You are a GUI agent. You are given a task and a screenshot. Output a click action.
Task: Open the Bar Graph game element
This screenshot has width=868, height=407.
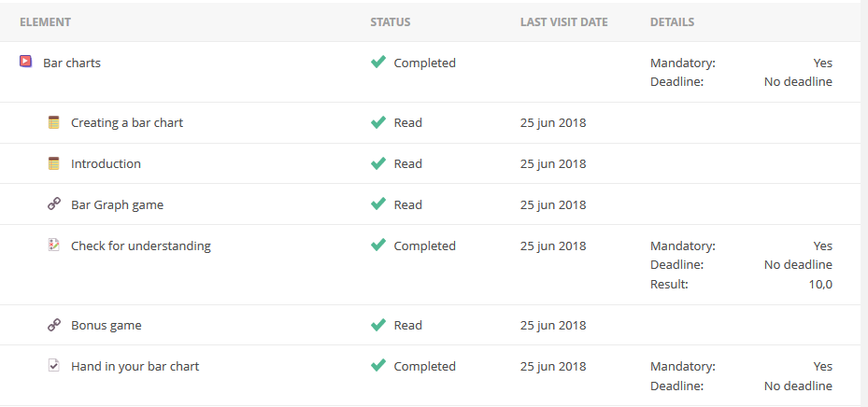point(117,205)
